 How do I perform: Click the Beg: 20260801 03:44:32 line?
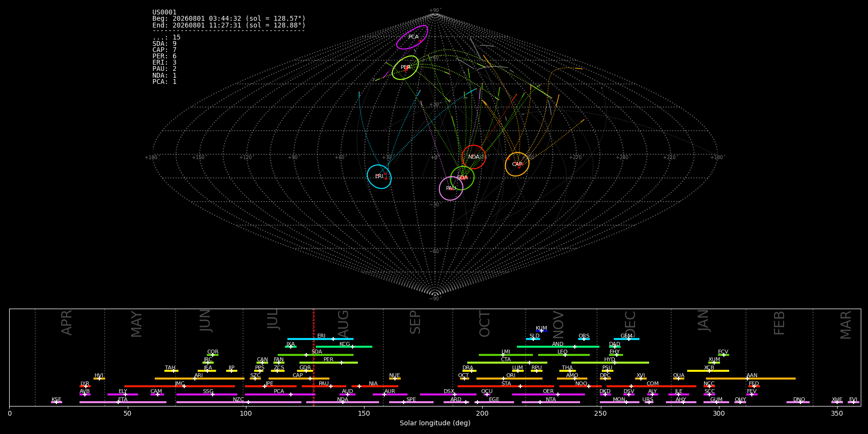coord(229,19)
